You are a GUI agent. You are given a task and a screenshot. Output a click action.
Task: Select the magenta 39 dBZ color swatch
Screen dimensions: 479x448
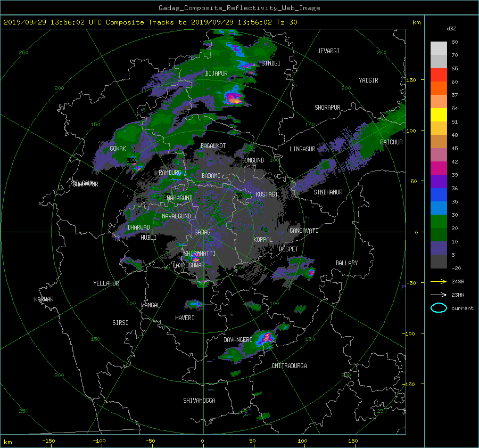(439, 168)
